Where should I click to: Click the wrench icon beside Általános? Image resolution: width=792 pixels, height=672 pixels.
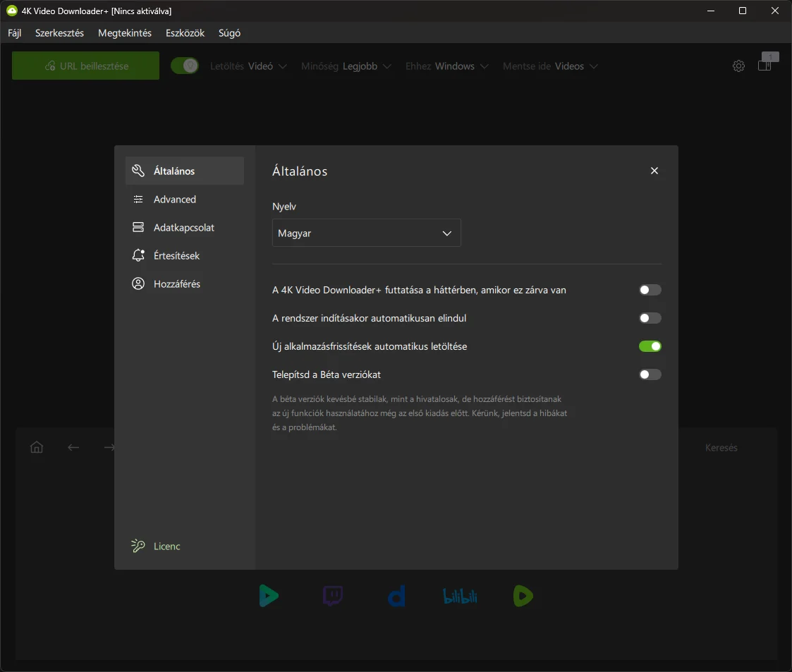[x=138, y=171]
